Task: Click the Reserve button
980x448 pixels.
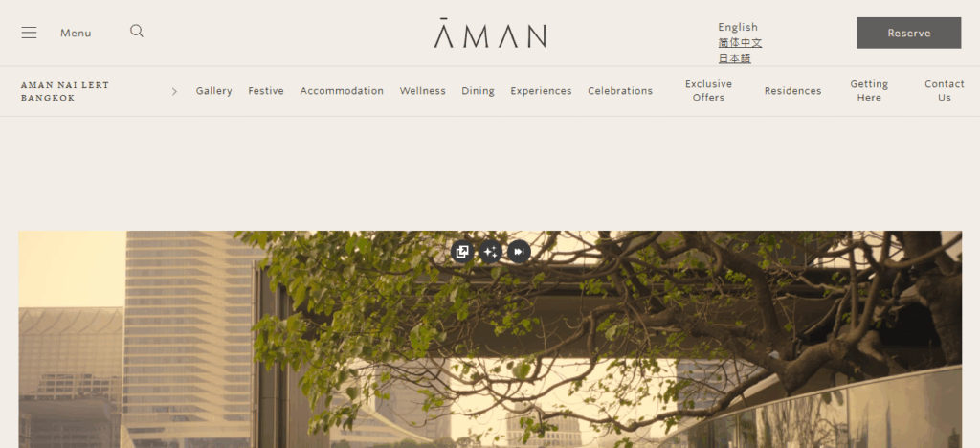Action: (909, 34)
